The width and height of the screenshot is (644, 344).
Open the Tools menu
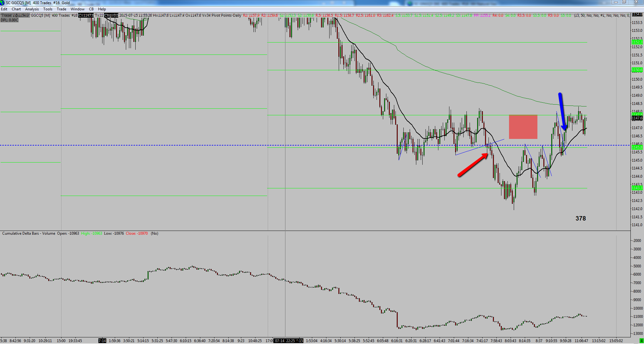pyautogui.click(x=48, y=9)
